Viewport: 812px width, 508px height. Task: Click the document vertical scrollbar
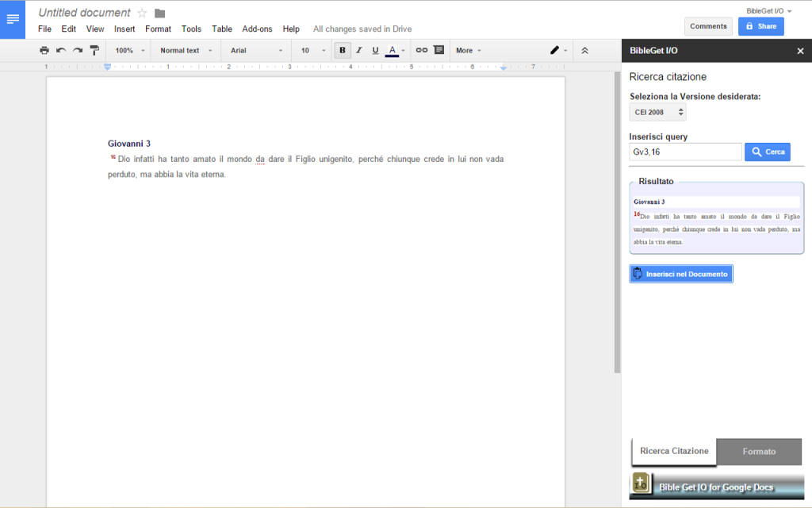617,223
